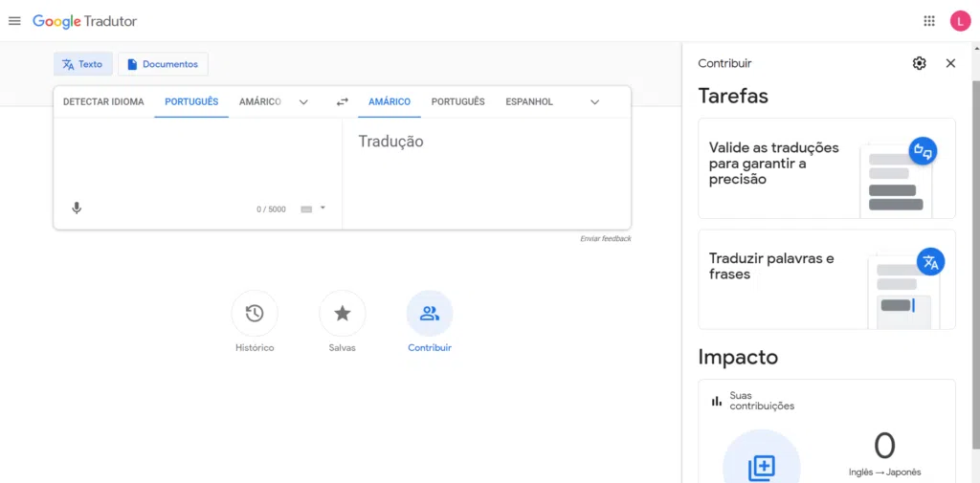
Task: Click the Enviar feedback link
Action: coord(606,239)
